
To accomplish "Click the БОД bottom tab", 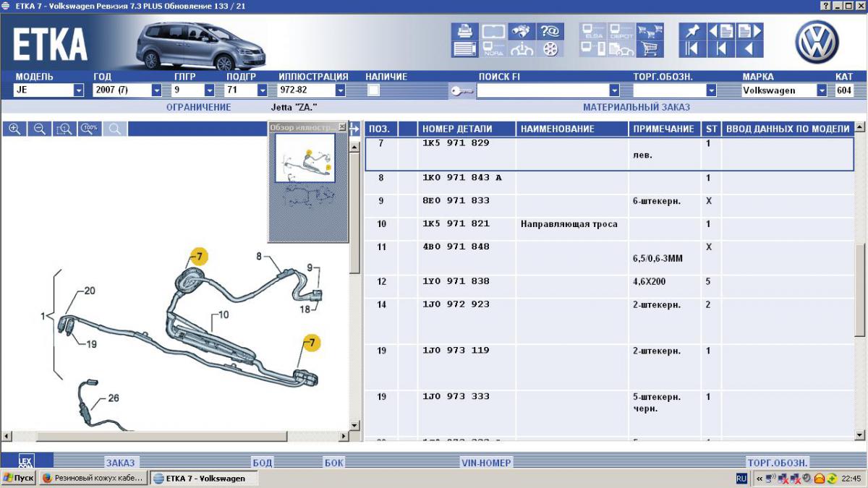I will [263, 463].
